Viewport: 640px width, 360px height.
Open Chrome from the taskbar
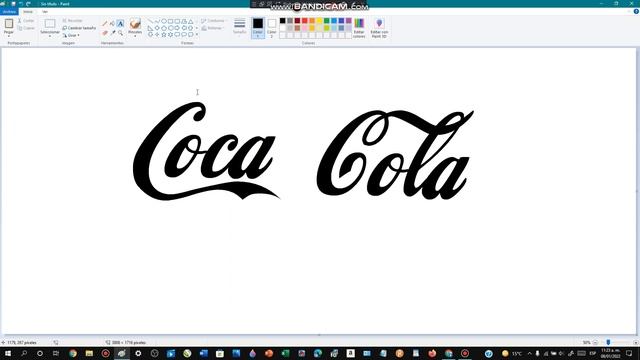tap(73, 353)
